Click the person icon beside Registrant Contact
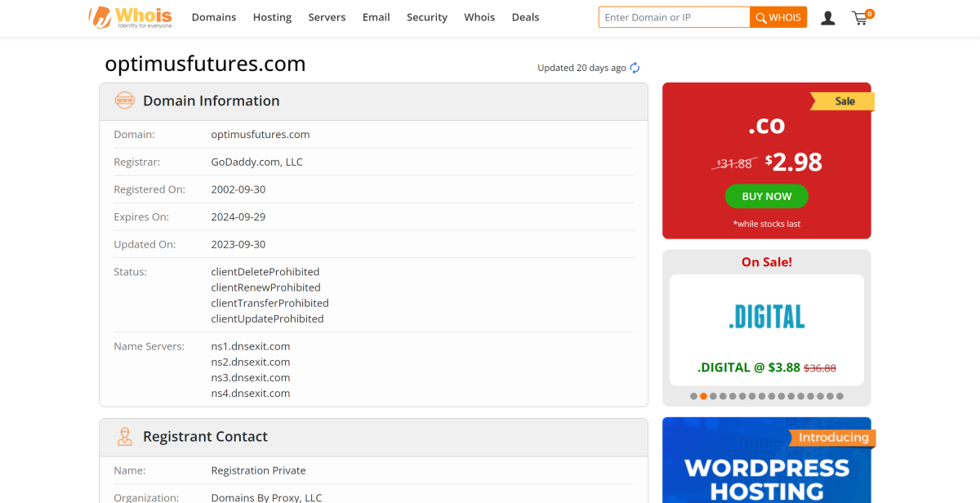The width and height of the screenshot is (980, 503). point(125,436)
